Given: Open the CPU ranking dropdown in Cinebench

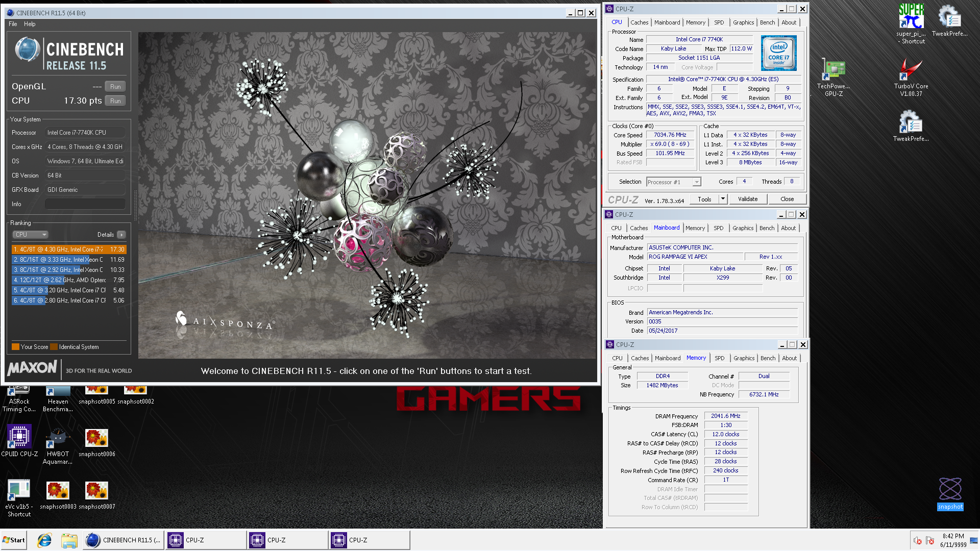Looking at the screenshot, I should pyautogui.click(x=30, y=235).
